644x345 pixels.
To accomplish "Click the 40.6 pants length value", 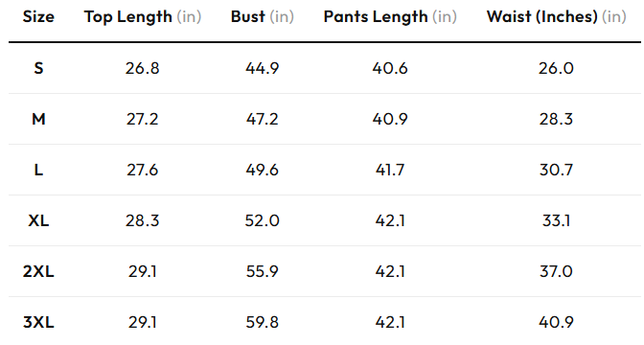I will click(x=390, y=68).
